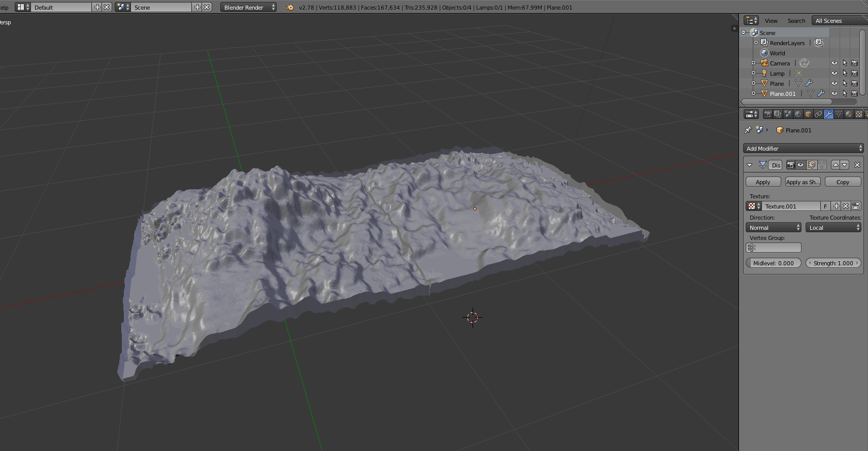Image resolution: width=868 pixels, height=451 pixels.
Task: Expand the Lamp object in outliner
Action: 754,73
